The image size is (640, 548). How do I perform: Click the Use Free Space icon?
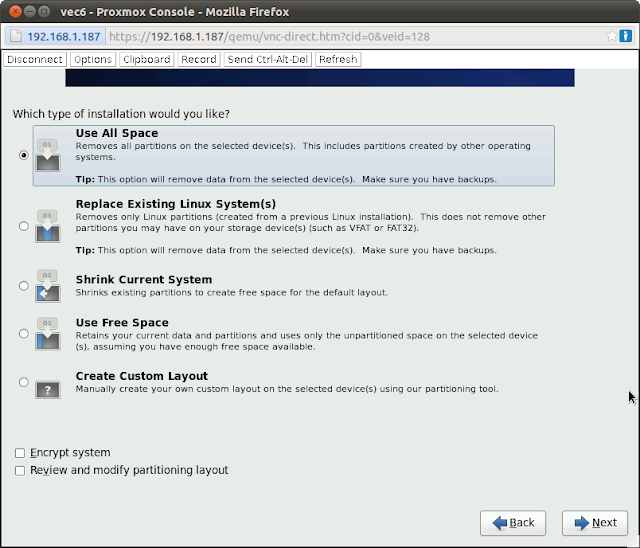[x=48, y=334]
